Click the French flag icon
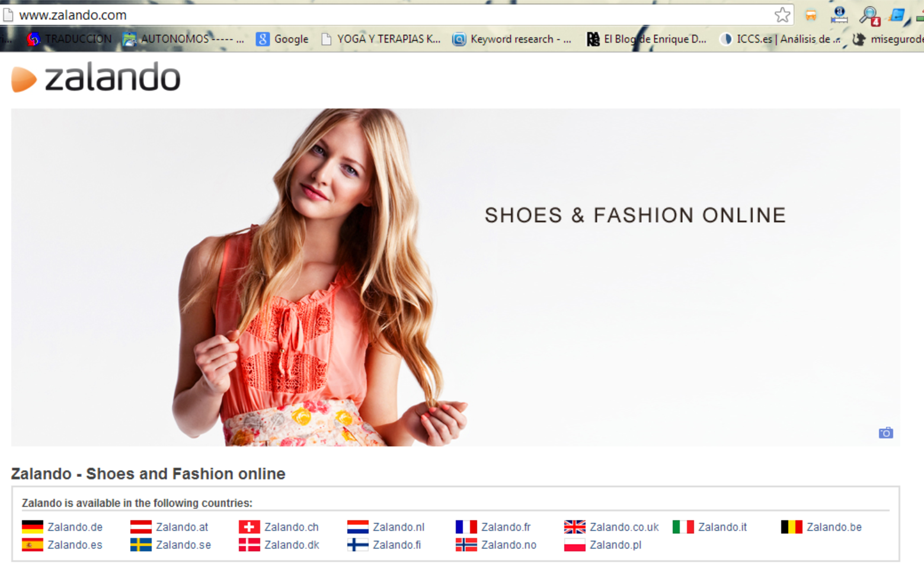924x573 pixels. coord(466,527)
